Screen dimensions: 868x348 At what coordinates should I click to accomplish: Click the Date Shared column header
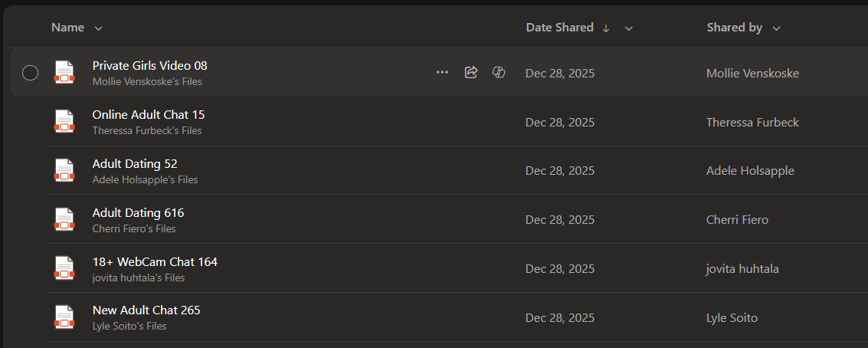559,28
